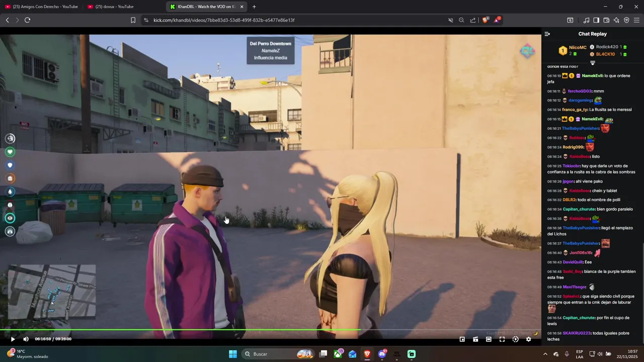This screenshot has height=362, width=644.
Task: Seek on the green video progress bar
Action: [270, 330]
